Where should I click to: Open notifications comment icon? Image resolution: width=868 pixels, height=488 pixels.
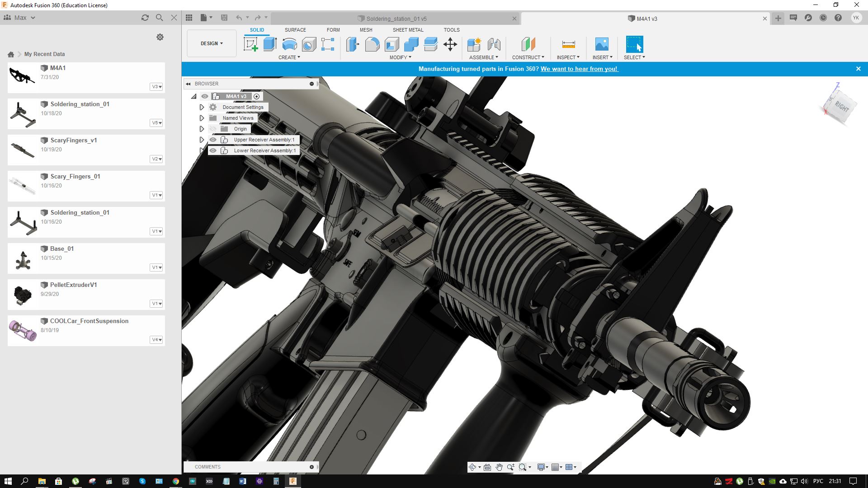point(793,18)
